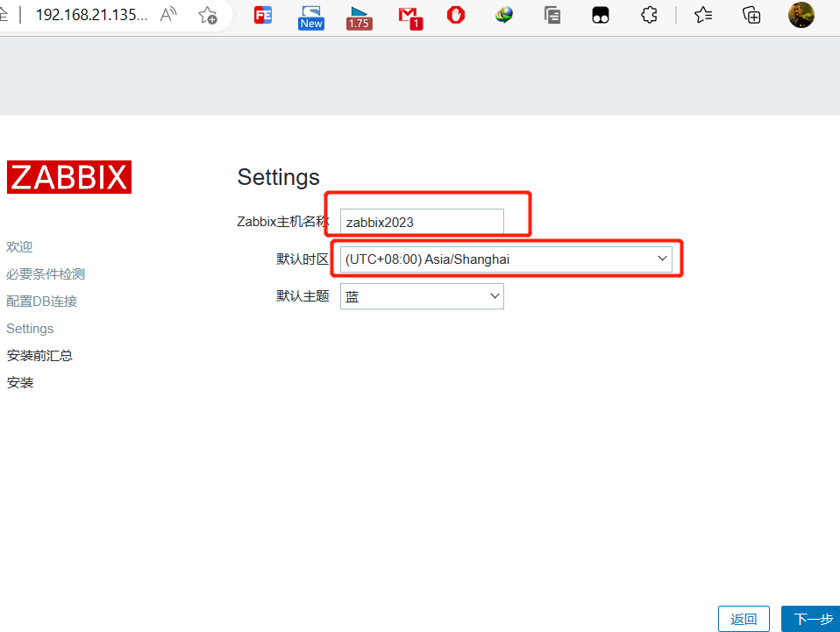Go to the 必要条件检测 setup step
The height and width of the screenshot is (632, 840).
46,274
